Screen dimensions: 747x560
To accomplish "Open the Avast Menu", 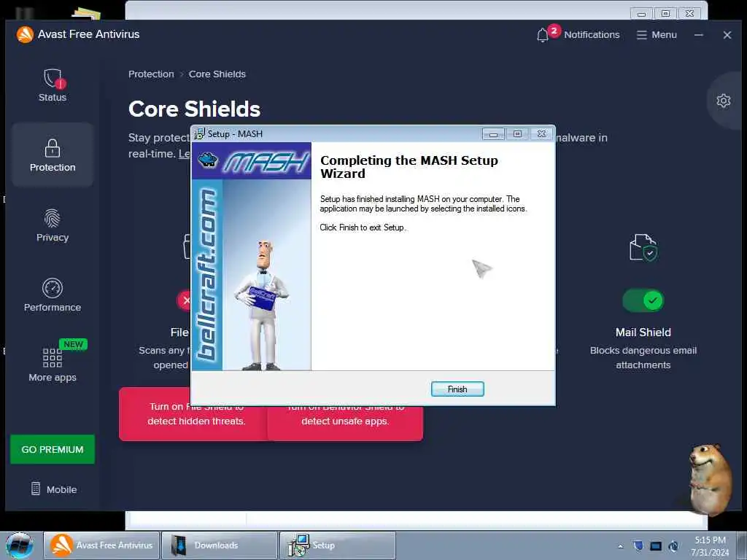I will 657,35.
